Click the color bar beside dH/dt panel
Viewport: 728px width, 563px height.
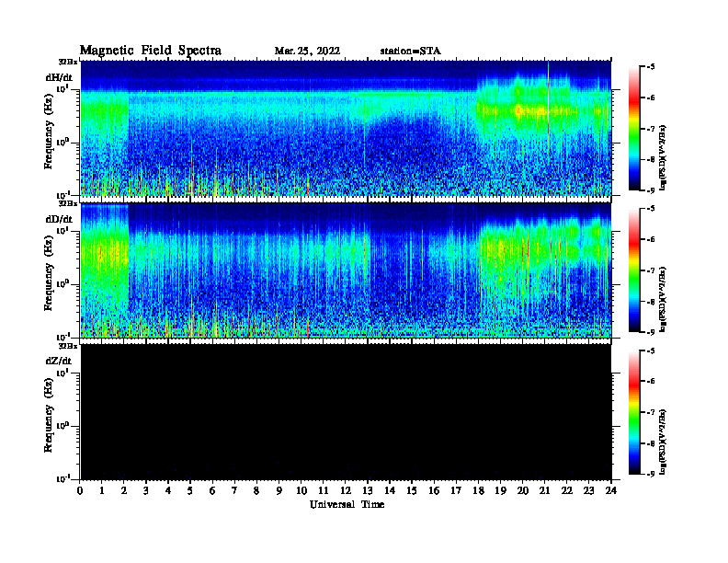633,129
